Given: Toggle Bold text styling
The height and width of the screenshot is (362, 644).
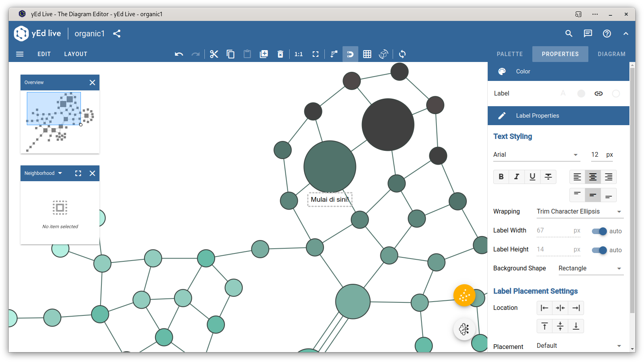Looking at the screenshot, I should [x=501, y=177].
